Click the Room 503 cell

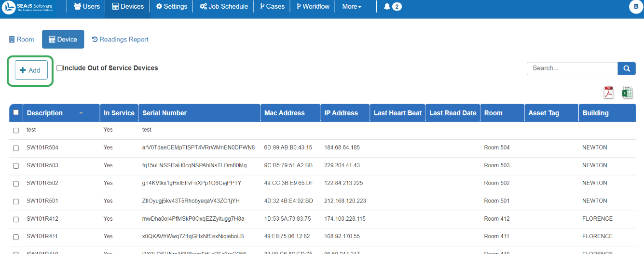point(497,165)
